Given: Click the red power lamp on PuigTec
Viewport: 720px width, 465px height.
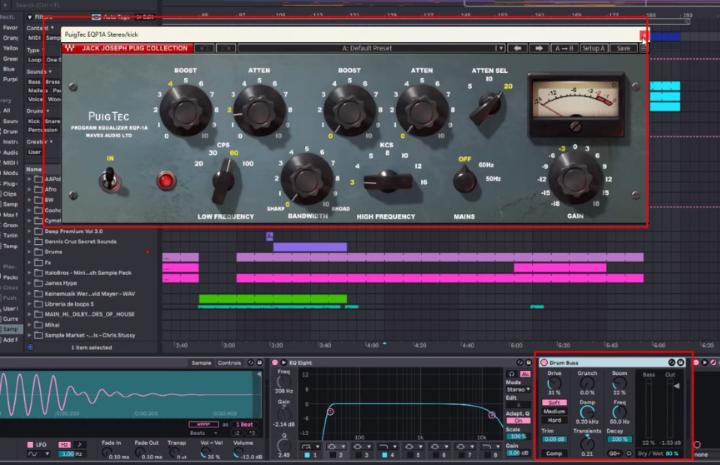Looking at the screenshot, I should point(165,181).
